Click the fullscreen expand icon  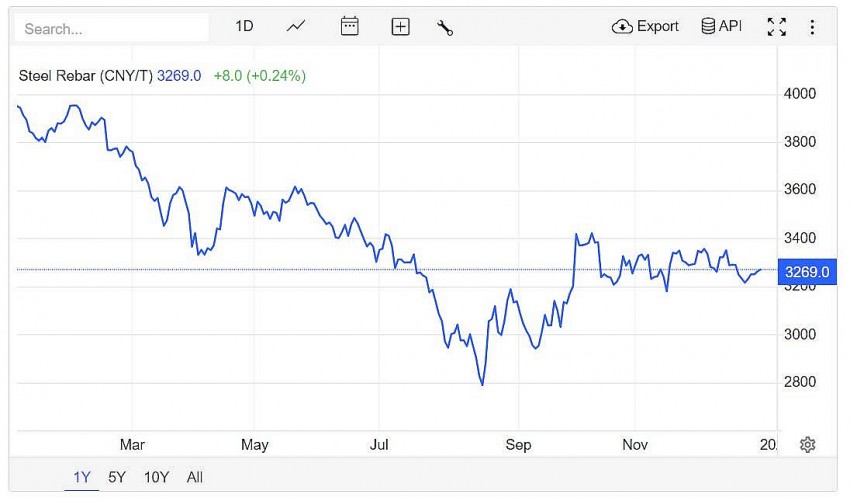click(776, 27)
